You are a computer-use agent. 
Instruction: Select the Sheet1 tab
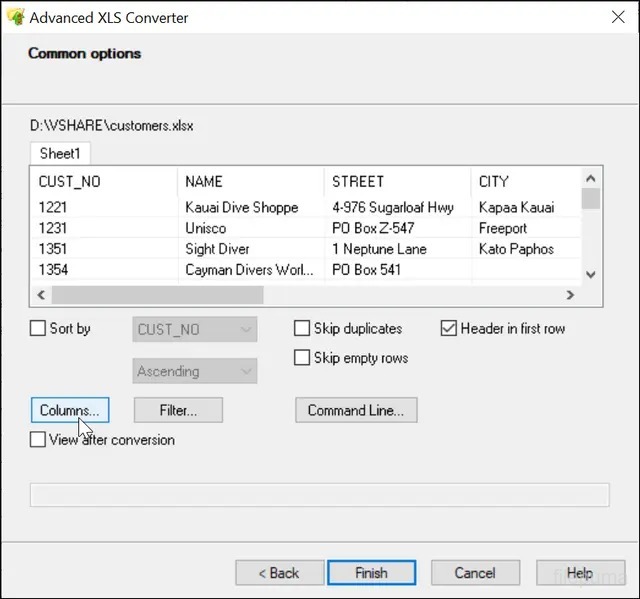point(60,153)
